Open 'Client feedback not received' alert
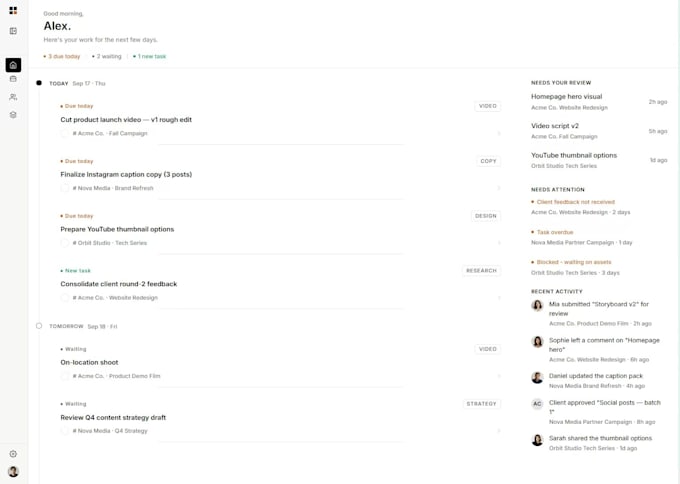Image resolution: width=680 pixels, height=484 pixels. coord(581,207)
